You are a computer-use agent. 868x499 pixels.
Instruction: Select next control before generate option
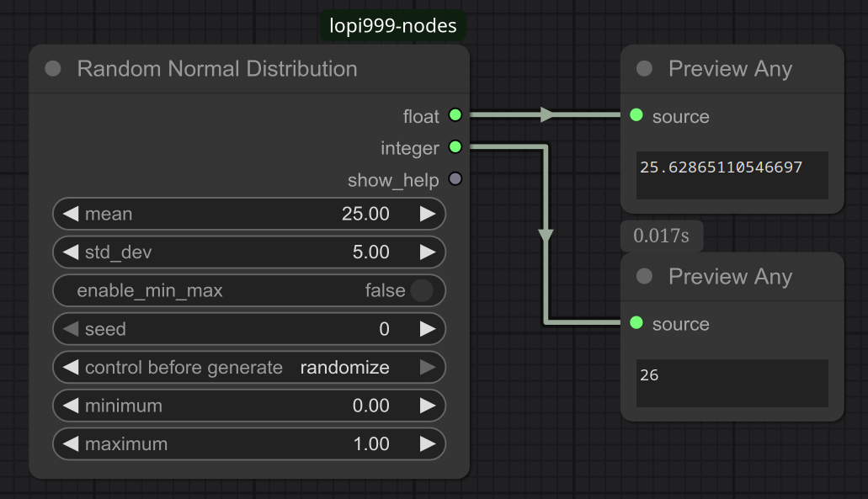(428, 368)
